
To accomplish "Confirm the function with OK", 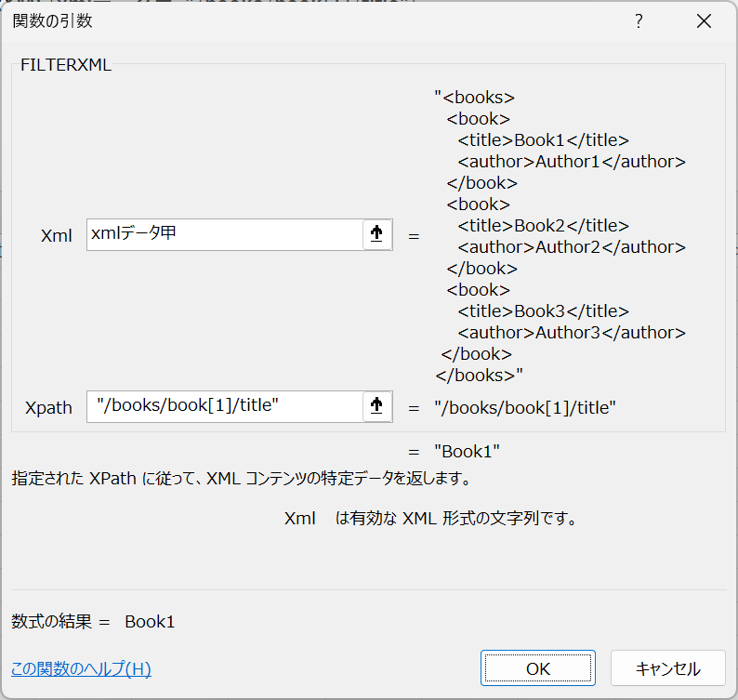I will click(x=538, y=668).
